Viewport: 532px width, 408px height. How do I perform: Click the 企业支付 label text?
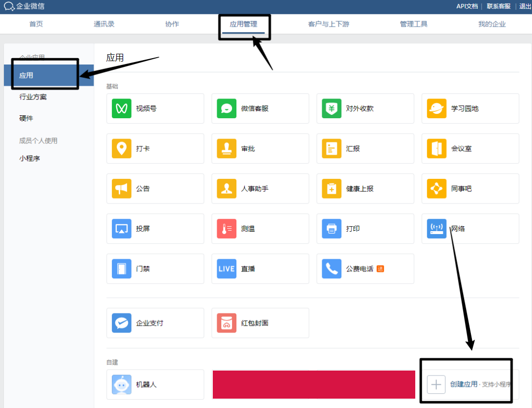pyautogui.click(x=150, y=323)
